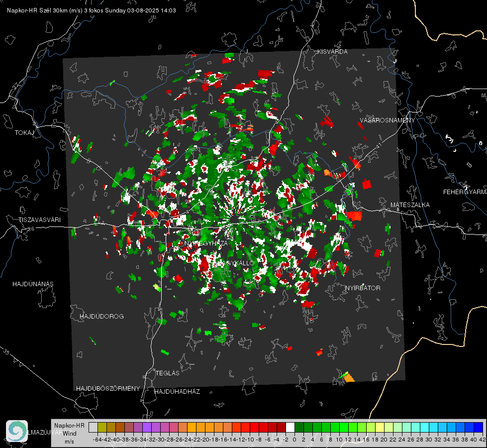Select the white zero-velocity legend swatch
Image resolution: width=487 pixels, height=448 pixels.
point(290,427)
